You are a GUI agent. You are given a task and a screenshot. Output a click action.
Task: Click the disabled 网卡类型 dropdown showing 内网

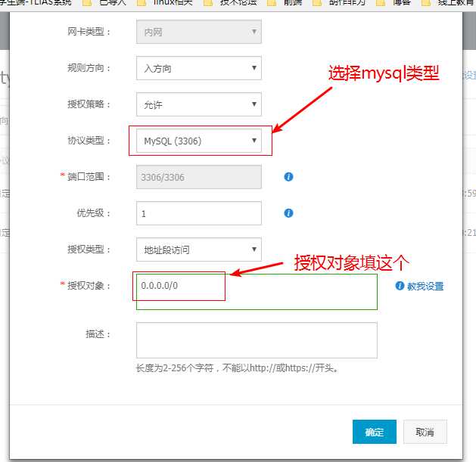pos(199,32)
